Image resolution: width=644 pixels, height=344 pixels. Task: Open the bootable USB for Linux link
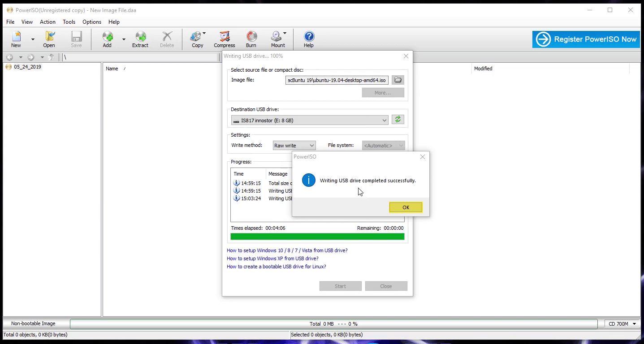277,267
